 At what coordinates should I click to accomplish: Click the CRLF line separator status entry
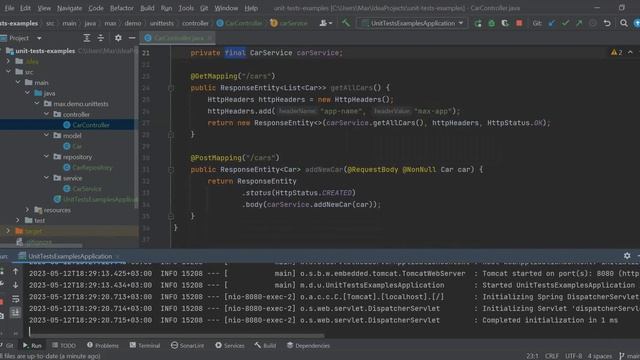point(551,356)
